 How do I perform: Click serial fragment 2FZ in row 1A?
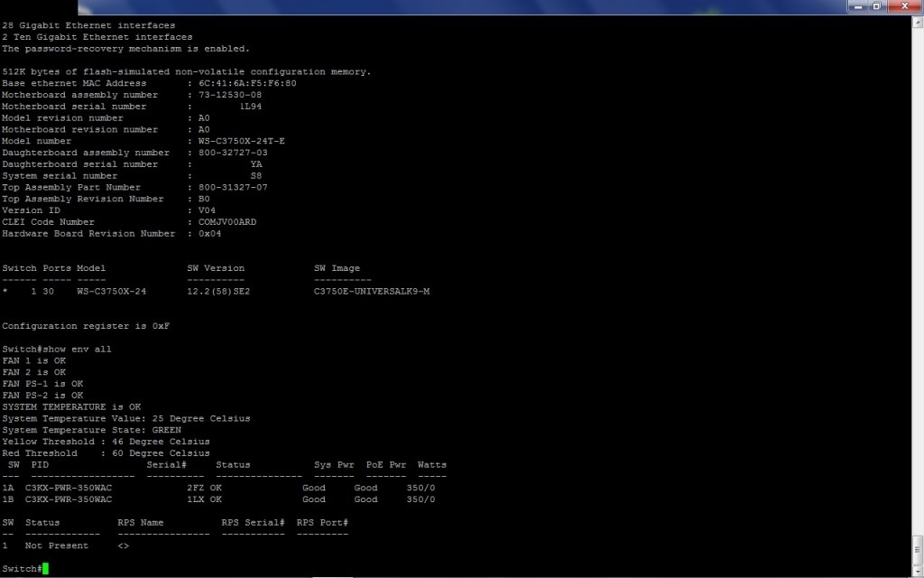(196, 488)
